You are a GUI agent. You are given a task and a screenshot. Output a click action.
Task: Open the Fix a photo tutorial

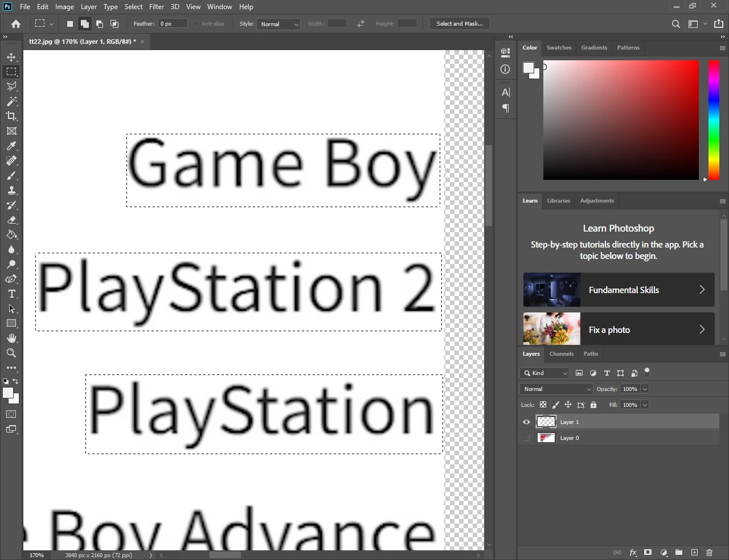pos(619,329)
